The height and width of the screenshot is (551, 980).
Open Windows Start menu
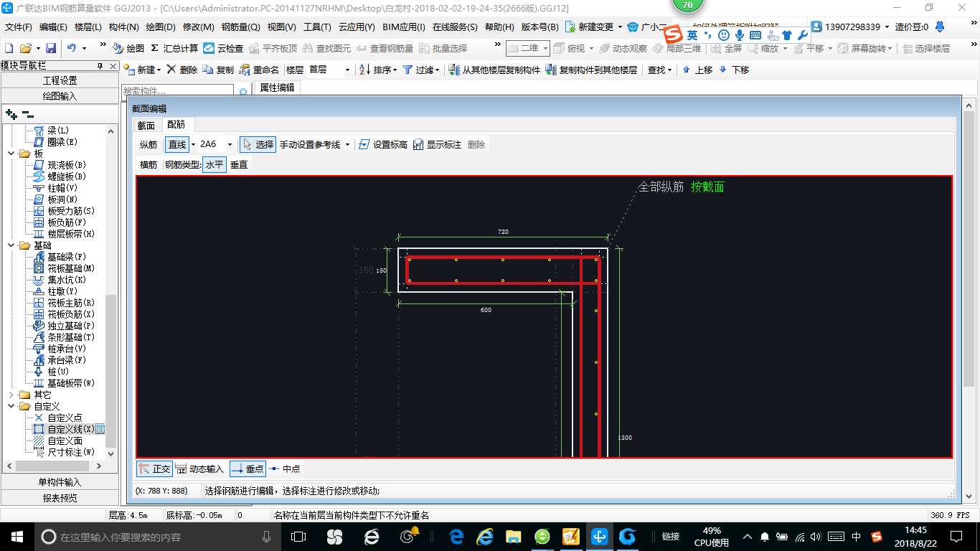coord(17,536)
